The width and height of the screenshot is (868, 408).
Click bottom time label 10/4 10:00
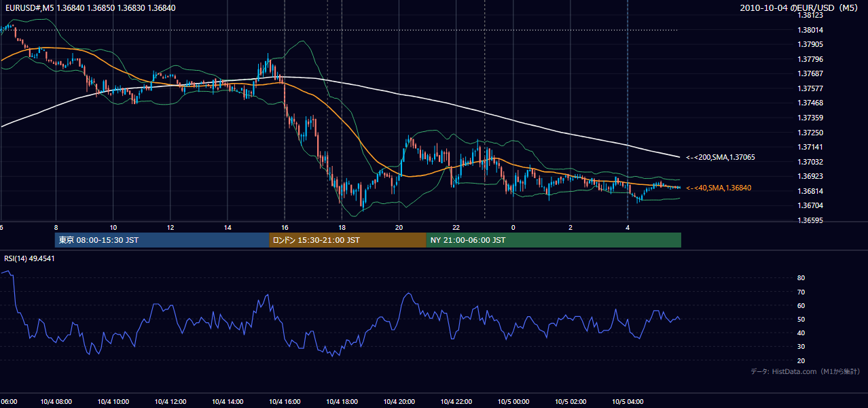pyautogui.click(x=113, y=401)
